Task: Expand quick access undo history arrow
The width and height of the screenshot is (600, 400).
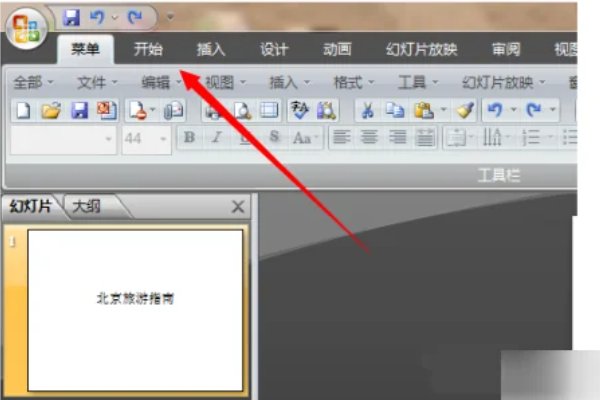Action: pos(114,18)
